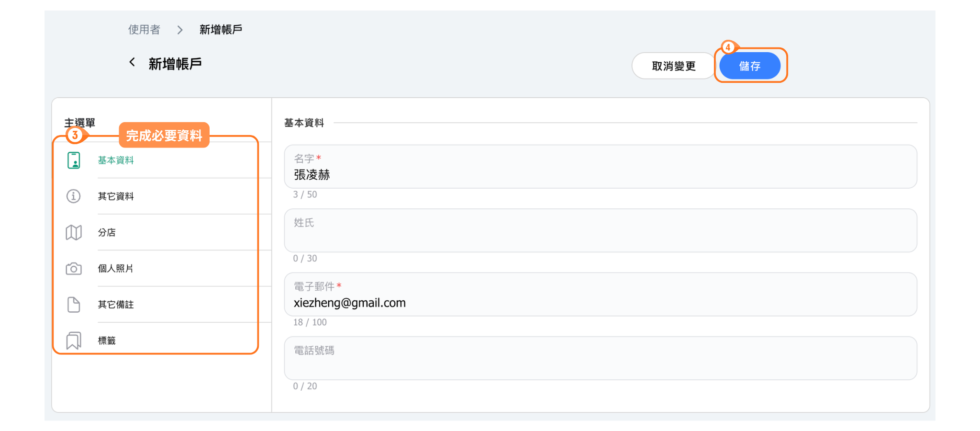Image resolution: width=980 pixels, height=431 pixels.
Task: Click the other info circle icon
Action: pyautogui.click(x=73, y=196)
